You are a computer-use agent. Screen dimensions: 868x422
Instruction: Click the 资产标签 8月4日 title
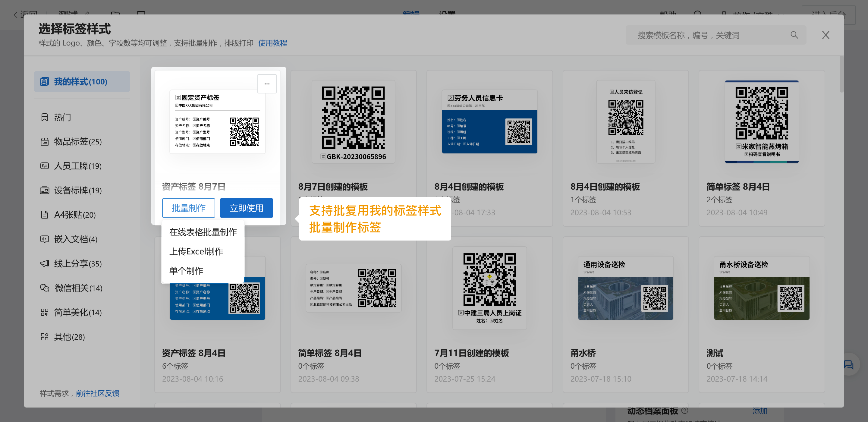tap(194, 353)
